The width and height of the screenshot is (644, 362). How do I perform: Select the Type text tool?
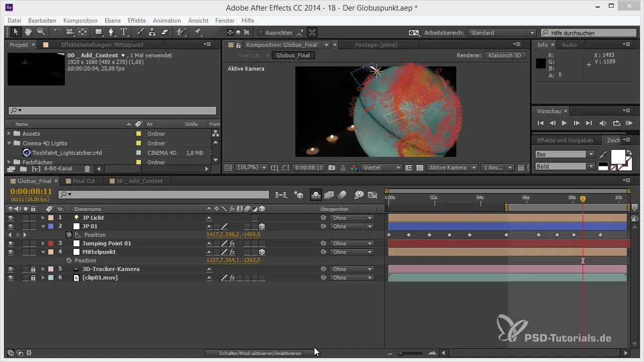click(x=124, y=32)
